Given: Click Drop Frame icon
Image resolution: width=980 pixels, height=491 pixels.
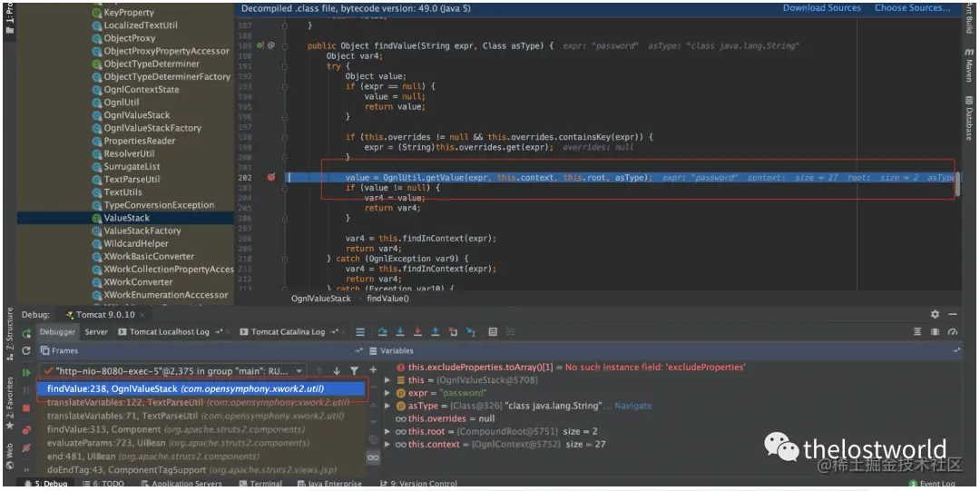Looking at the screenshot, I should [x=454, y=332].
